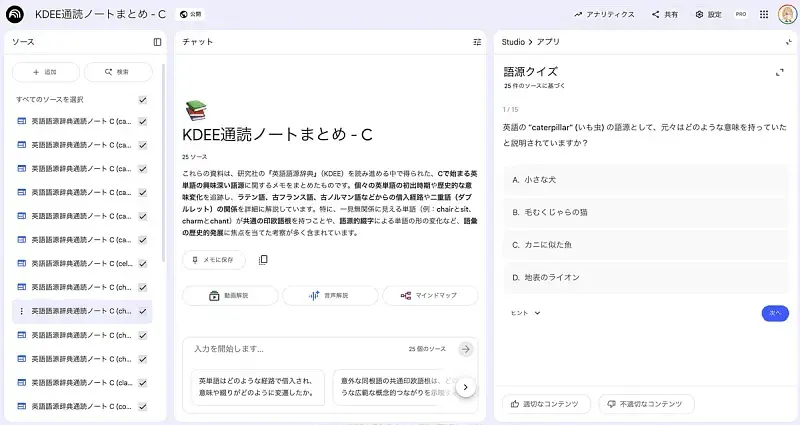
Task: Open the 公開 visibility badge
Action: pos(190,15)
